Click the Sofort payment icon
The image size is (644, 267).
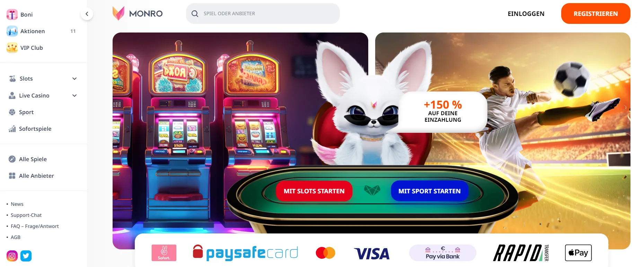164,253
